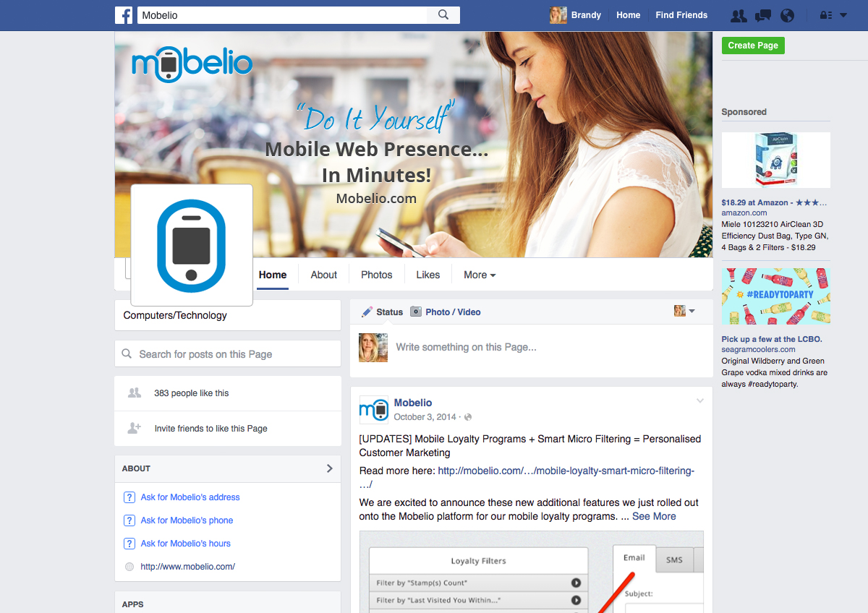Open the messages icon in the navbar
The width and height of the screenshot is (868, 613).
point(762,14)
